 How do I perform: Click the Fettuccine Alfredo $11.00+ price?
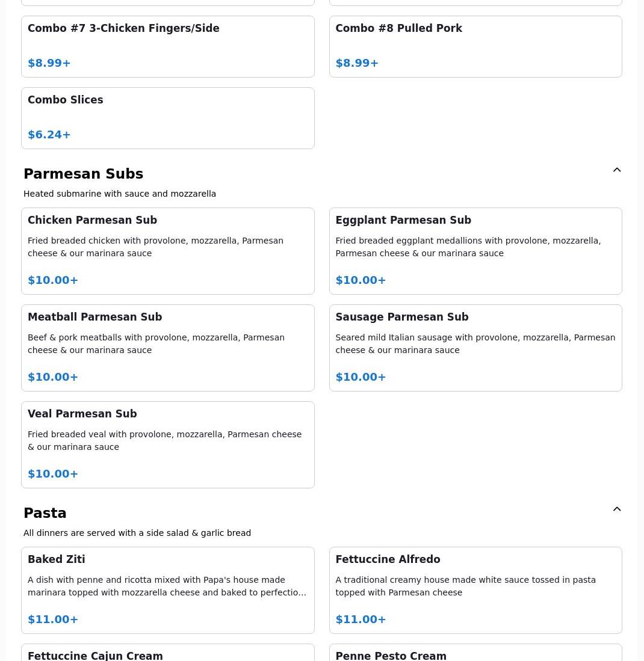click(x=361, y=619)
